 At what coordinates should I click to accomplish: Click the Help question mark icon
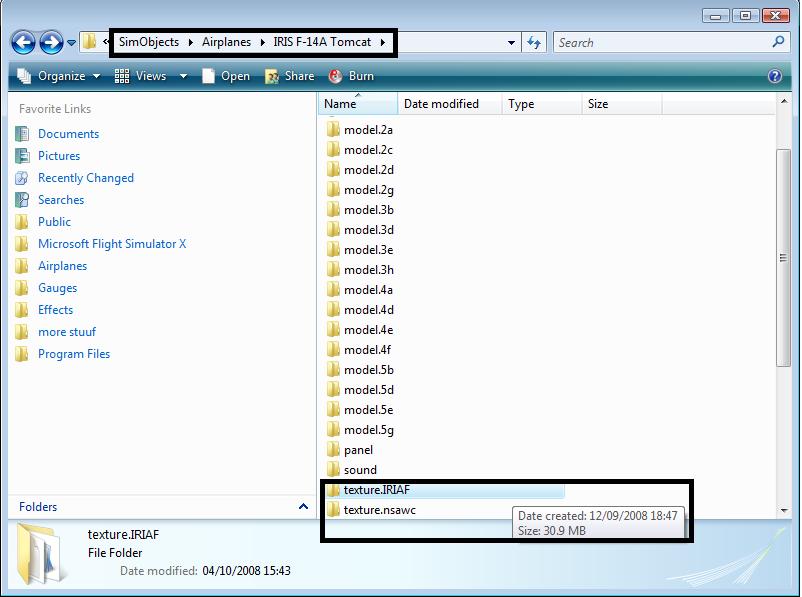(x=774, y=76)
